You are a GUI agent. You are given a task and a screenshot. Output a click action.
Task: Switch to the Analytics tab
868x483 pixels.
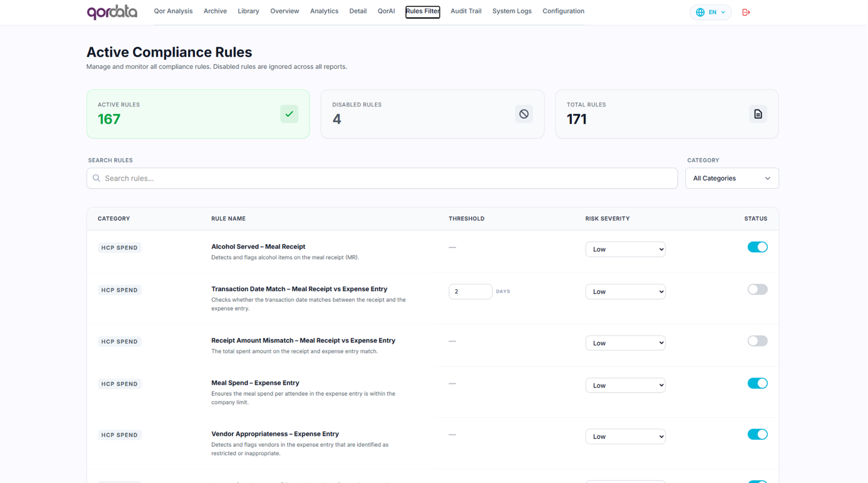tap(324, 11)
